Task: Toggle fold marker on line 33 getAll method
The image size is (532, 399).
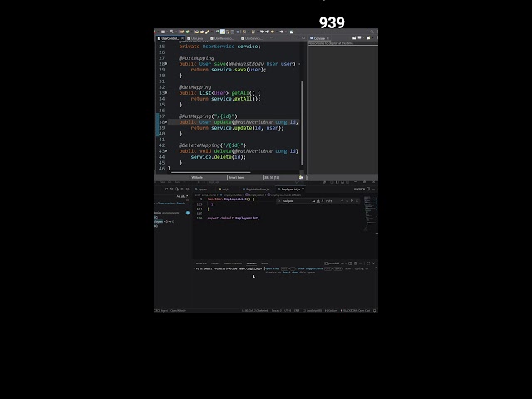Action: pos(166,92)
